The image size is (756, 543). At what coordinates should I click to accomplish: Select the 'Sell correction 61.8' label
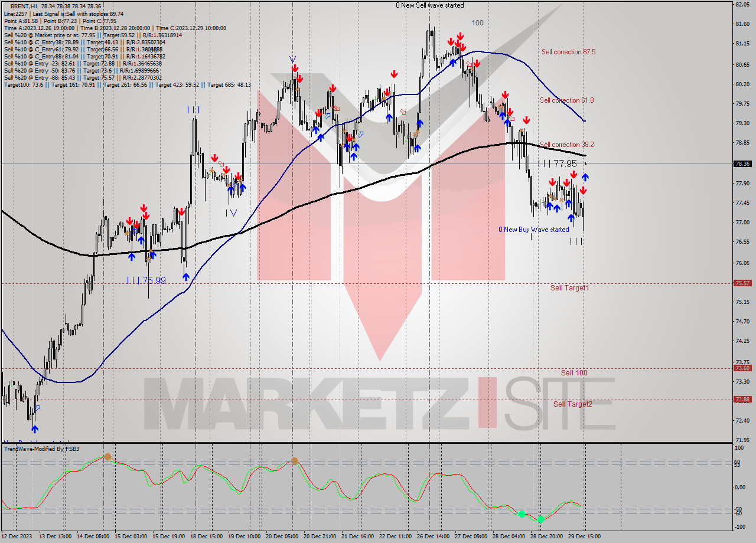coord(567,100)
